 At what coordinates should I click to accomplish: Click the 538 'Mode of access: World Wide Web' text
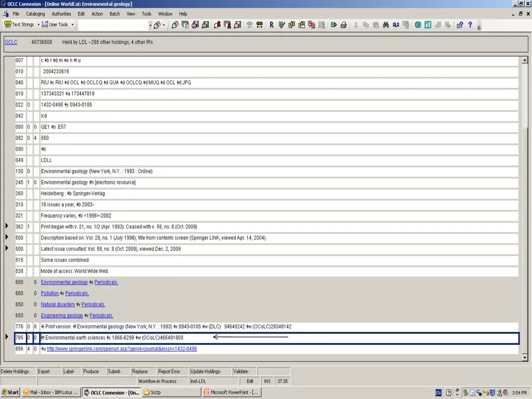(x=75, y=271)
